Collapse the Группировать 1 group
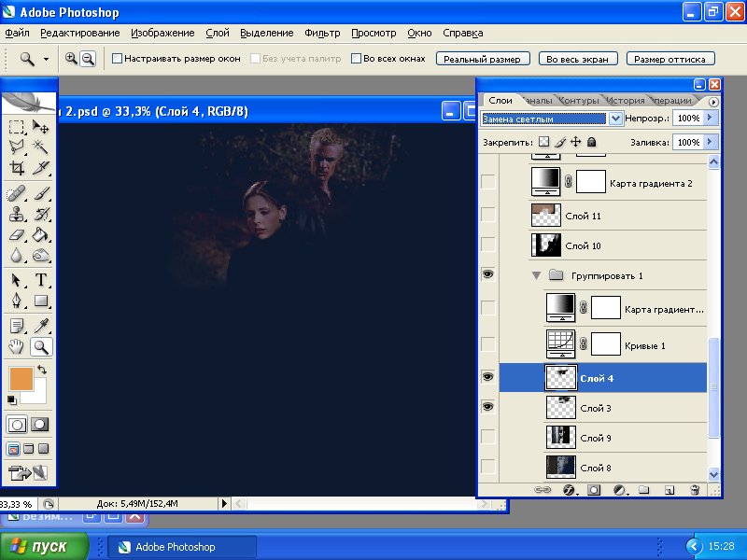 click(537, 276)
